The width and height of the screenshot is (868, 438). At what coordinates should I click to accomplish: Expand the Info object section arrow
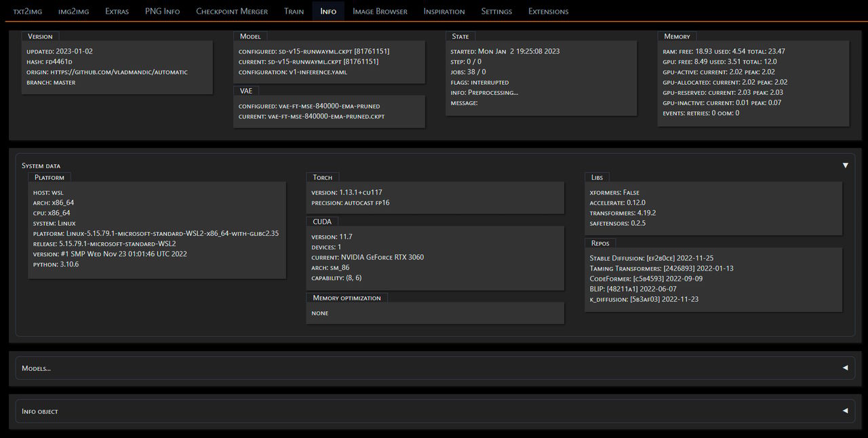[845, 410]
